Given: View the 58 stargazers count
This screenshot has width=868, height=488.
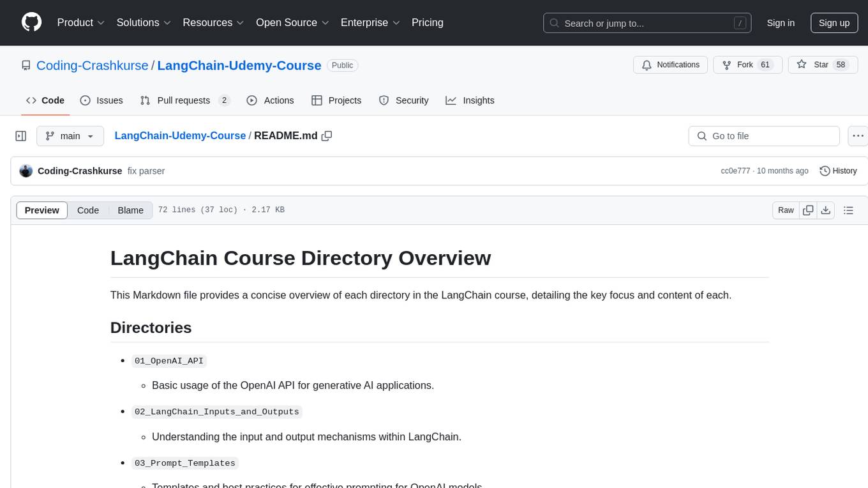Looking at the screenshot, I should (x=841, y=65).
